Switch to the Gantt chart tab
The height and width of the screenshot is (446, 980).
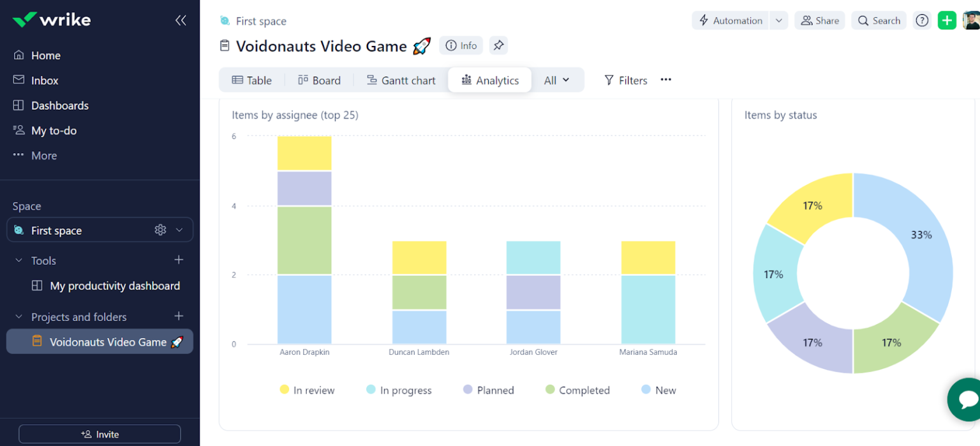pyautogui.click(x=401, y=80)
